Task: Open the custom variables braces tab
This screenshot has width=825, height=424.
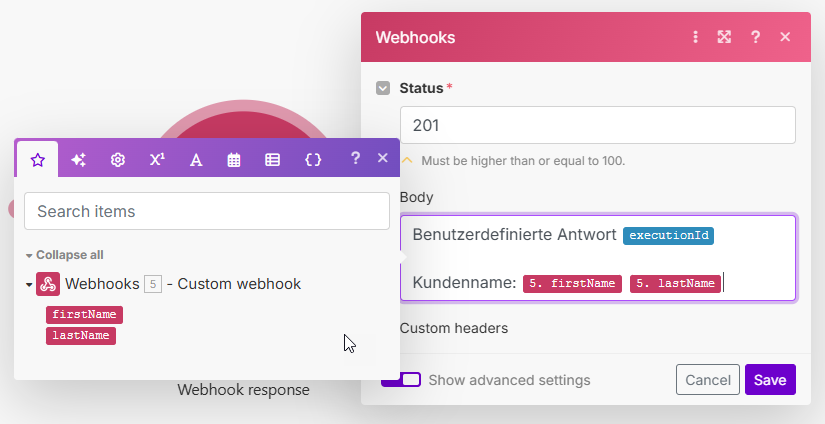Action: coord(313,159)
